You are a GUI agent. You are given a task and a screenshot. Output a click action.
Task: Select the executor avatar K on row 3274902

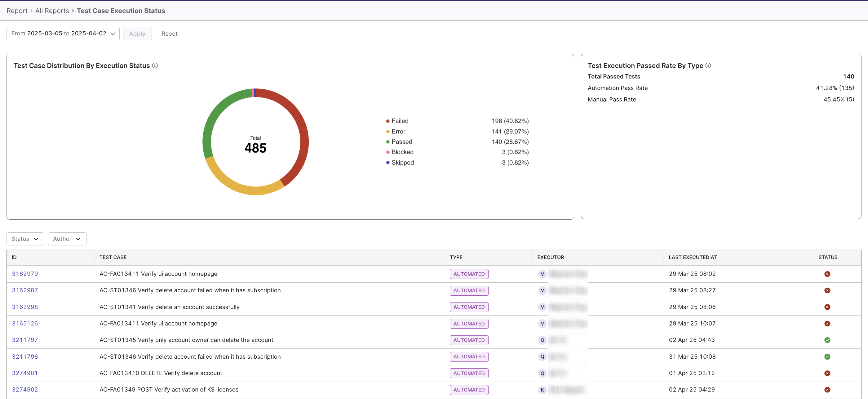[x=542, y=390]
